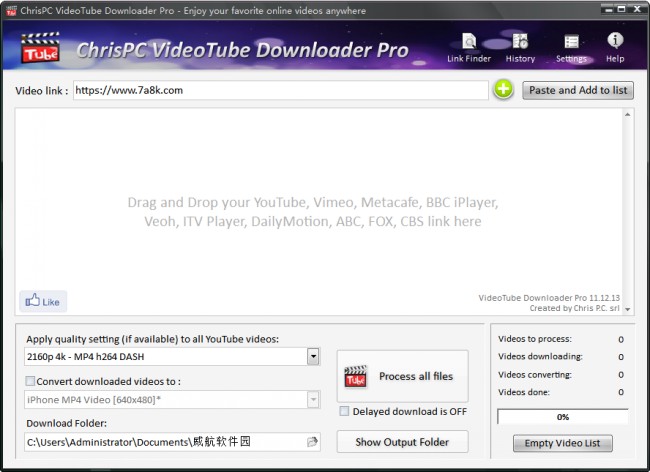The width and height of the screenshot is (650, 472).
Task: Toggle the Delayed download checkbox
Action: pos(344,411)
